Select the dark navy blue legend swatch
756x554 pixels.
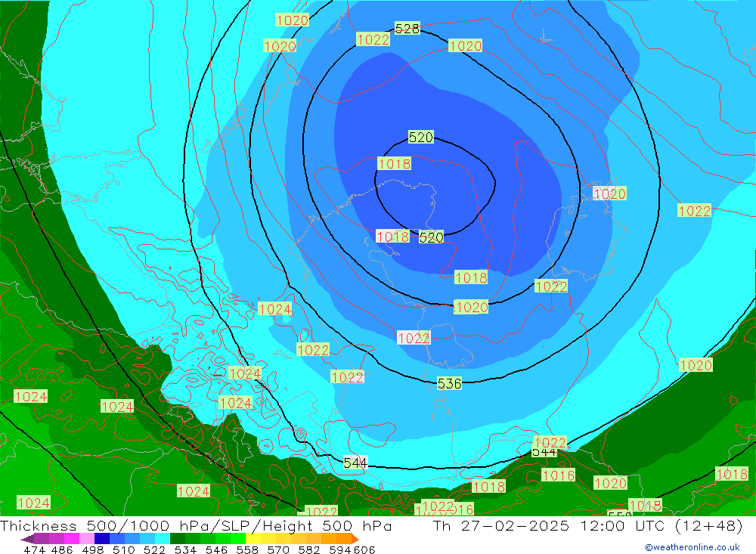click(102, 539)
